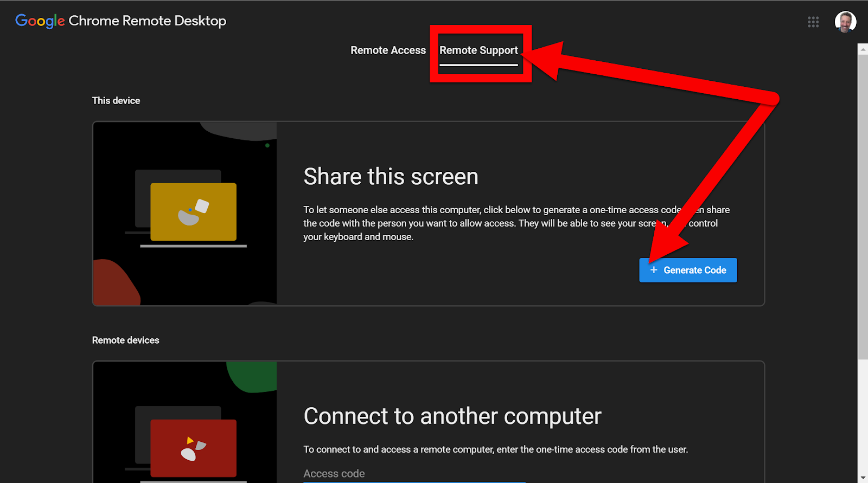Screen dimensions: 868x483
Task: Click the plus icon in Generate Code
Action: coord(654,270)
